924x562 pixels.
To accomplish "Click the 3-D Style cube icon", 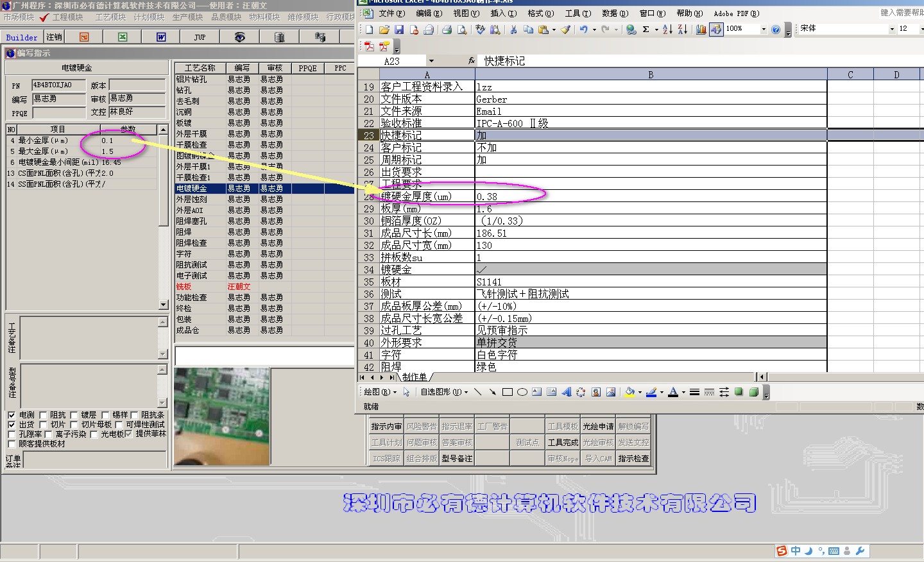I will pos(754,392).
